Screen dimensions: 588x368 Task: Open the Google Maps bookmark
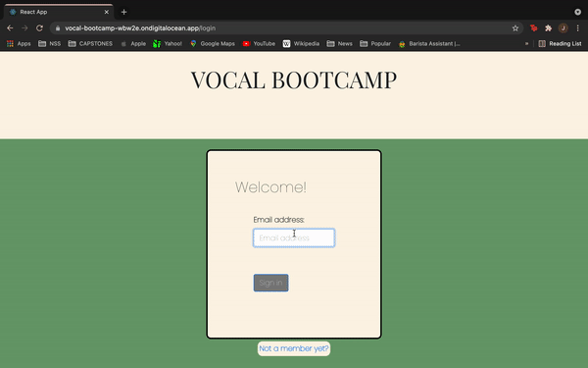[213, 43]
